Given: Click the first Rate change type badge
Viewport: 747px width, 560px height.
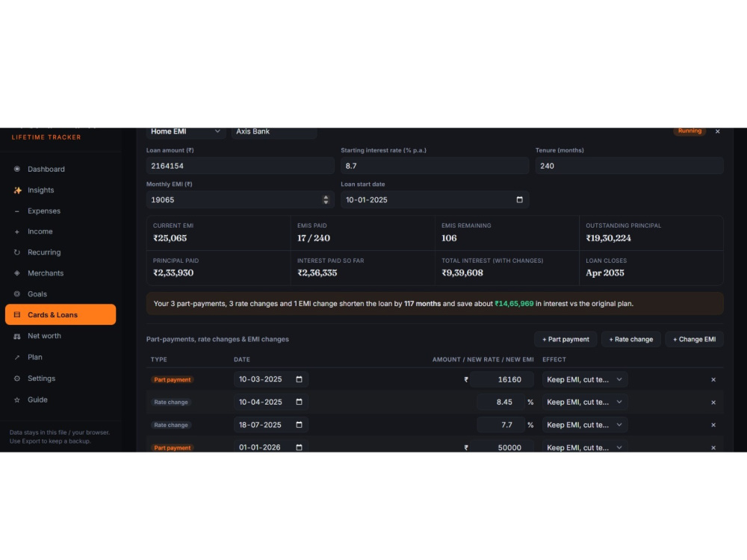Looking at the screenshot, I should click(171, 402).
